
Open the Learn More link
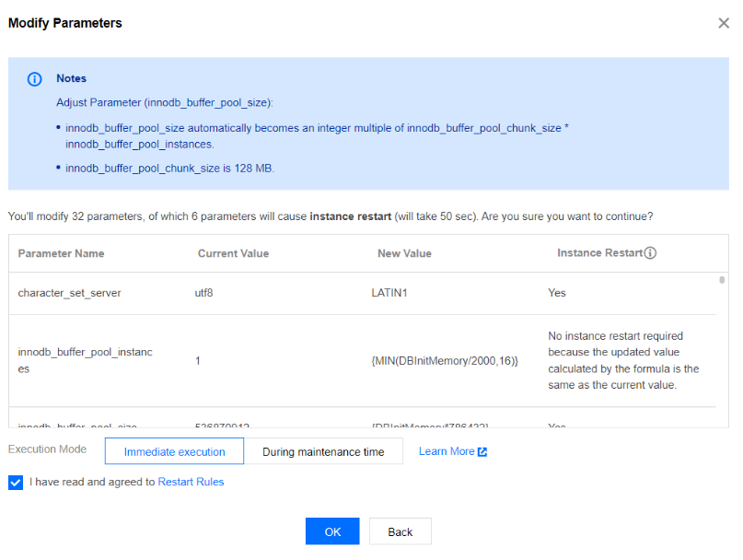coord(447,451)
